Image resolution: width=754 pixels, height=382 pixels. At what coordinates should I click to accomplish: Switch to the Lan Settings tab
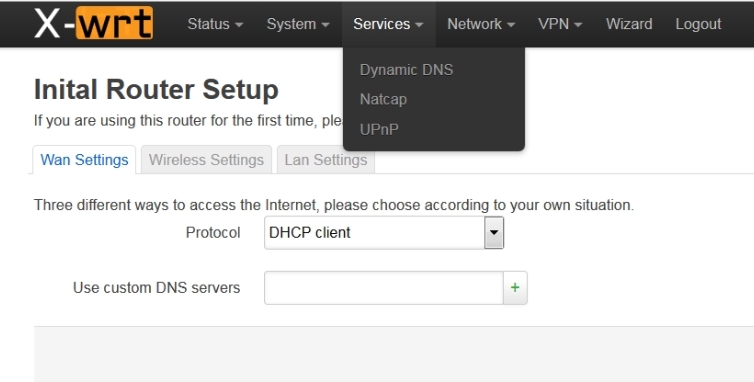(326, 160)
